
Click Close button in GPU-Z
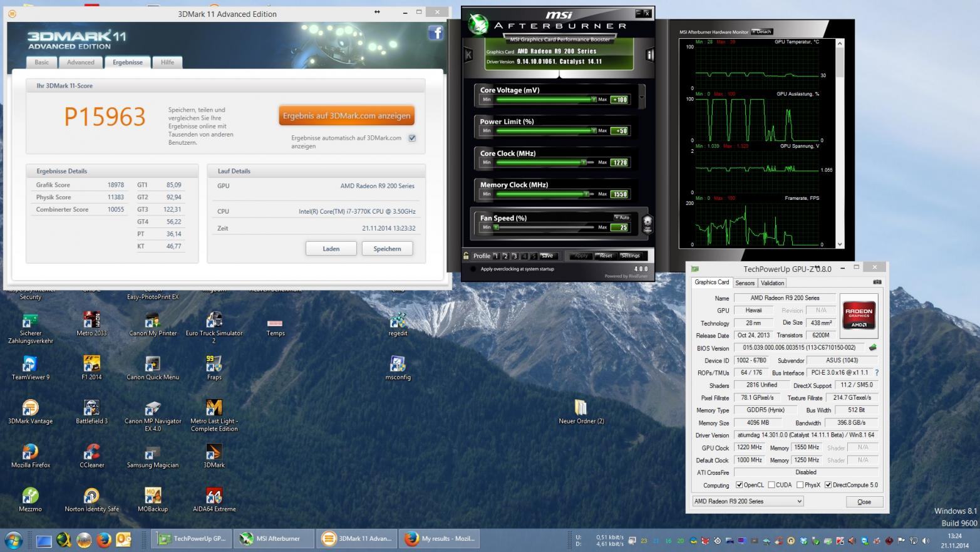pyautogui.click(x=864, y=502)
